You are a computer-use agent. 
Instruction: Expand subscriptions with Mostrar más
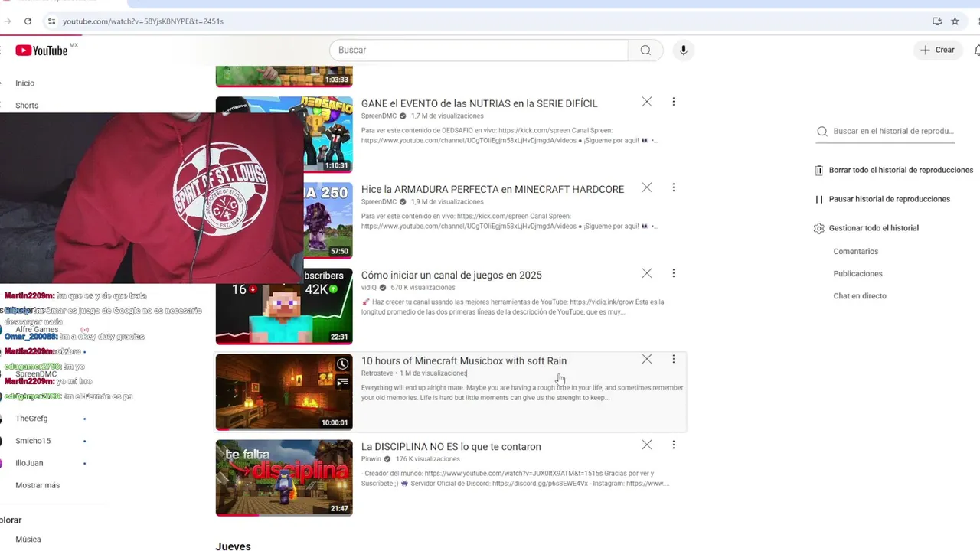[x=38, y=485]
